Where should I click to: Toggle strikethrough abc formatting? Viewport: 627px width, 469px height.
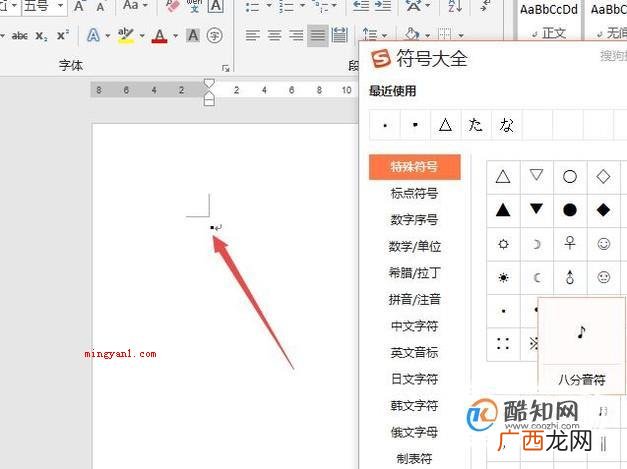tap(20, 36)
